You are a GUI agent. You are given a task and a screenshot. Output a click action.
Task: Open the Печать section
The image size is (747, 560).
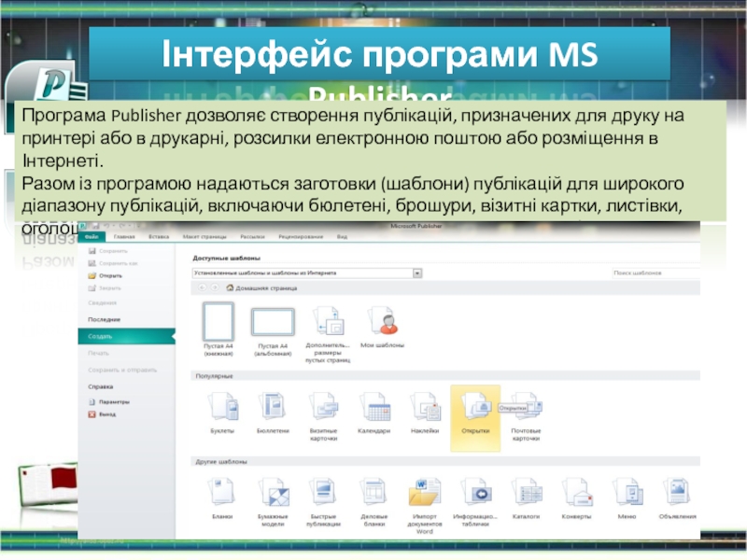(x=98, y=354)
